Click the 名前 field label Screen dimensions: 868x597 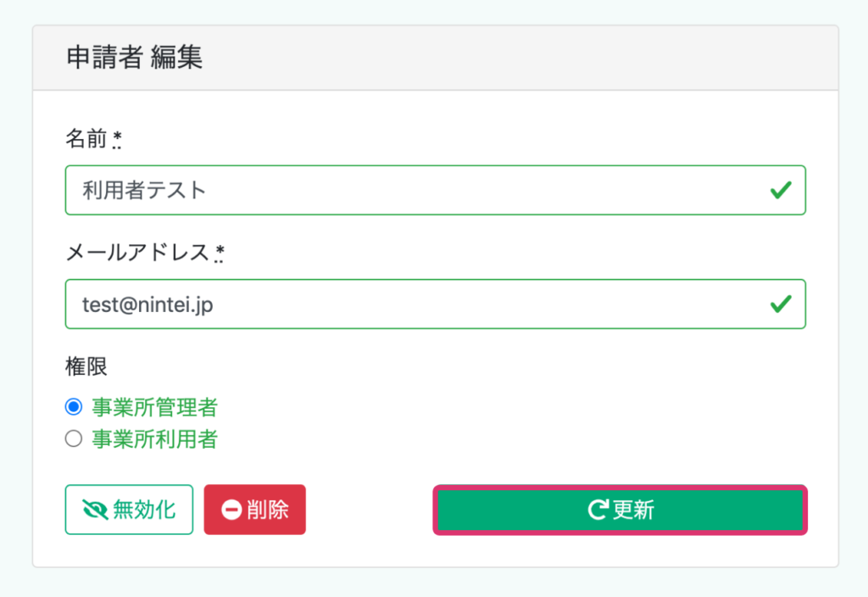86,139
